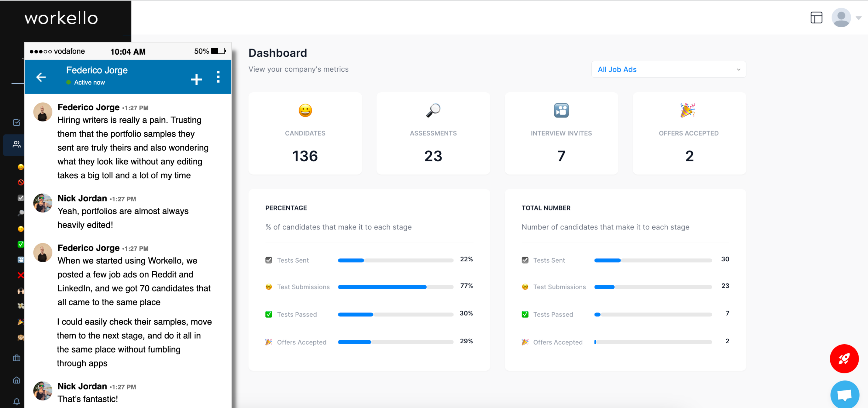
Task: Open the Candidates 136 card
Action: pos(305,133)
